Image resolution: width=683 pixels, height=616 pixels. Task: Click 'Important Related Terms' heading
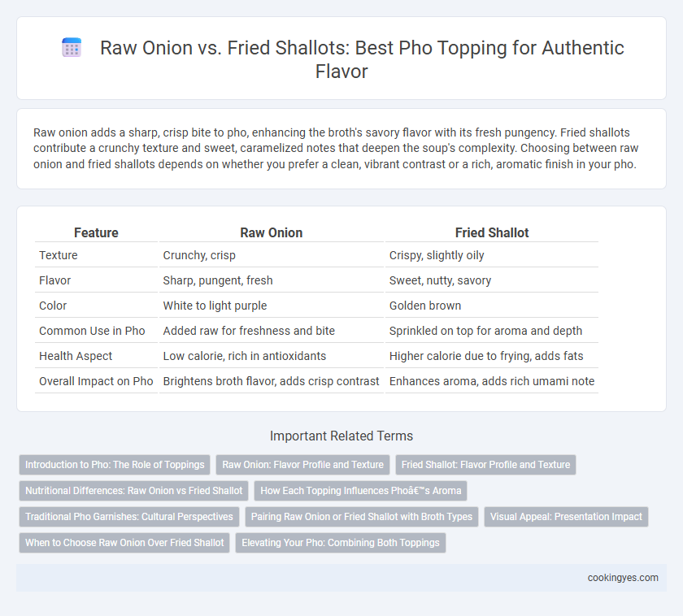341,436
